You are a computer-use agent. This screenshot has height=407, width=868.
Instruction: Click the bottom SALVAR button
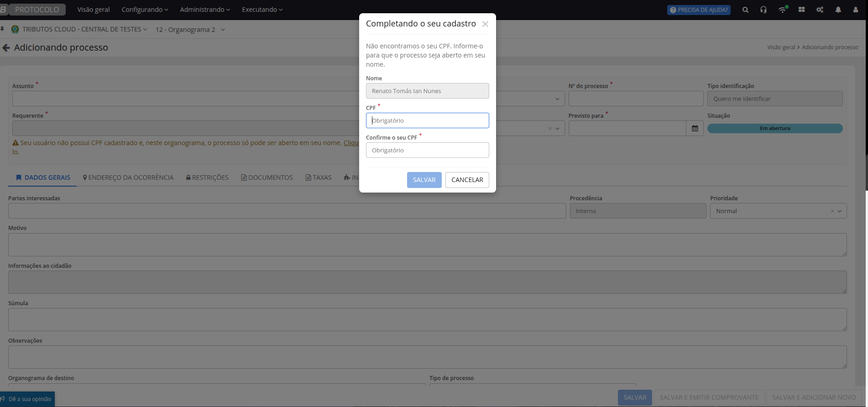(x=635, y=397)
